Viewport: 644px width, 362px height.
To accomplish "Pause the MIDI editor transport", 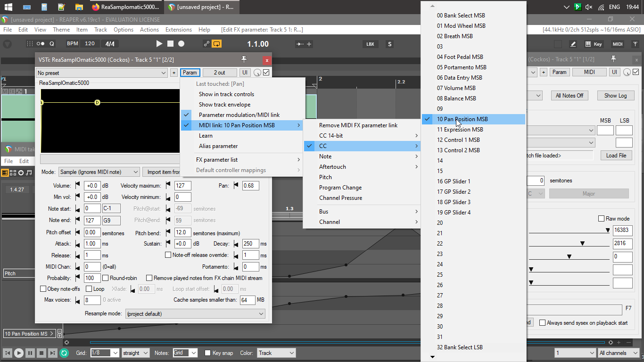I will pos(30,353).
